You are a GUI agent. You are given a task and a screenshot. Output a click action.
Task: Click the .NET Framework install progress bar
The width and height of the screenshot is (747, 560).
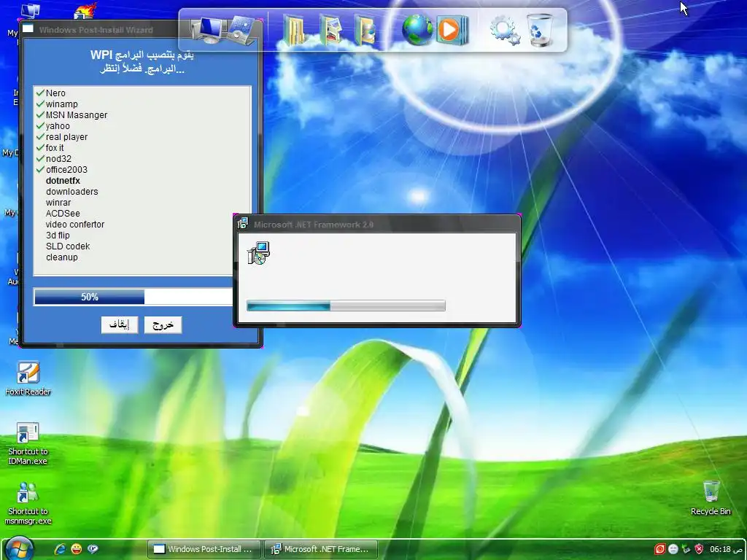click(346, 306)
